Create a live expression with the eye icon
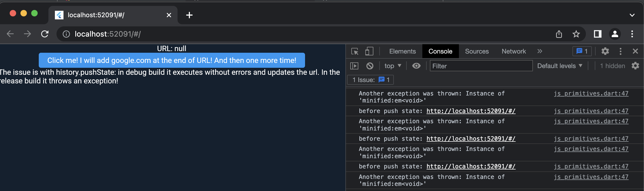This screenshot has width=644, height=191. 416,66
